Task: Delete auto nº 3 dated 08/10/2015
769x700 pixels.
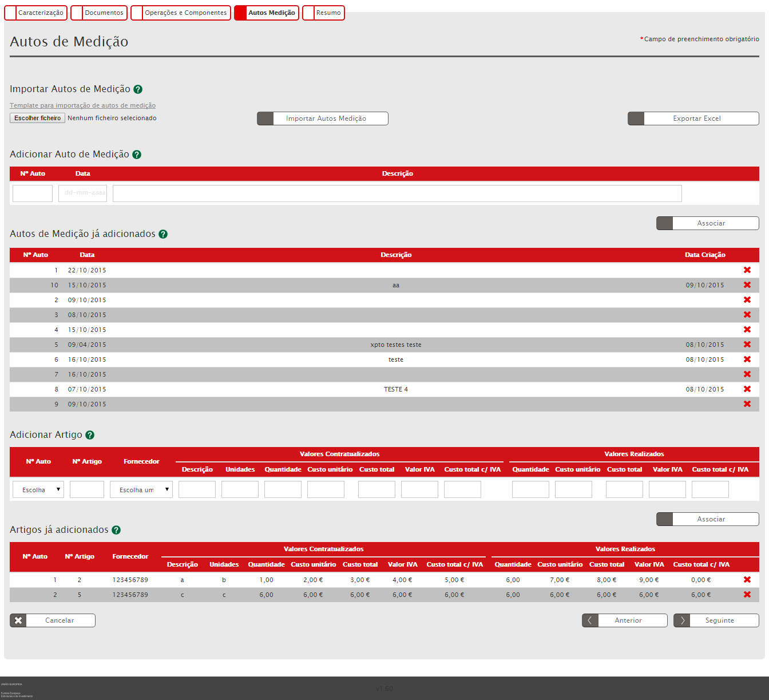Action: click(747, 315)
